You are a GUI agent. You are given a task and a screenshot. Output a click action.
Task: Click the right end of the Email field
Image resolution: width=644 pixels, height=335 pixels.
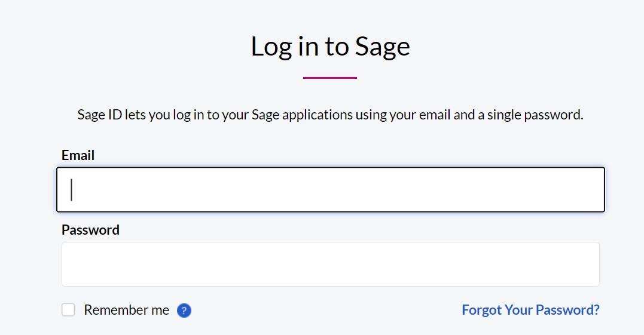click(592, 189)
